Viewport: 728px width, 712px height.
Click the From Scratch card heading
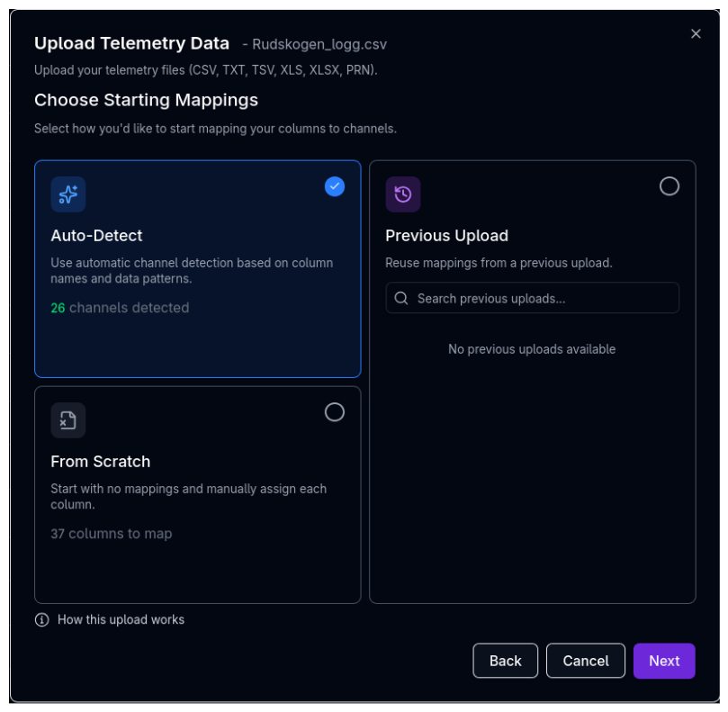101,462
